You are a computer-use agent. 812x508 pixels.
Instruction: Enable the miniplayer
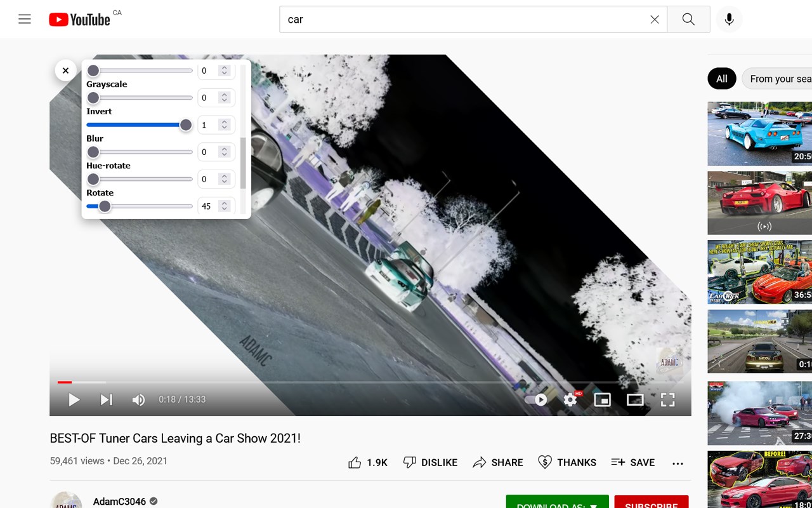click(x=602, y=399)
